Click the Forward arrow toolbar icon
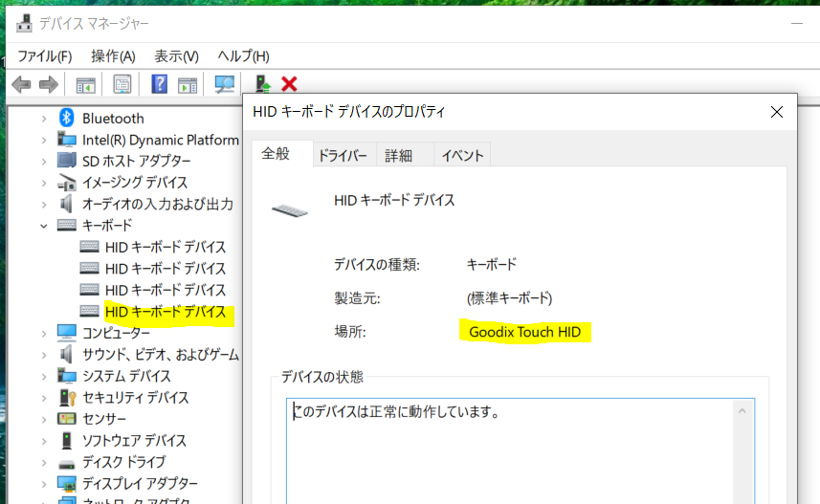The width and height of the screenshot is (820, 504). point(49,84)
